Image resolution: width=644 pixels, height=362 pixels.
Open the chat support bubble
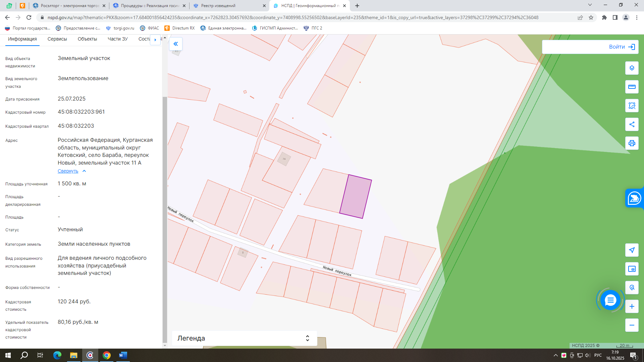(610, 300)
